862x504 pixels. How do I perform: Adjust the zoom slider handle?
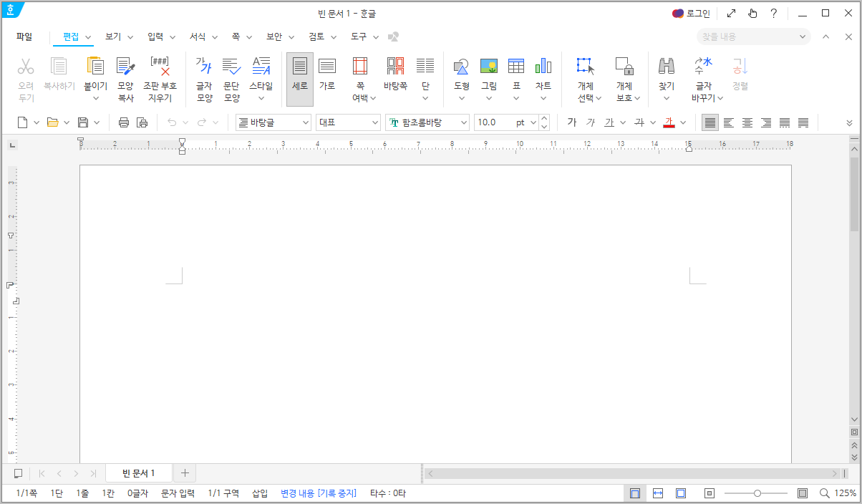point(757,493)
